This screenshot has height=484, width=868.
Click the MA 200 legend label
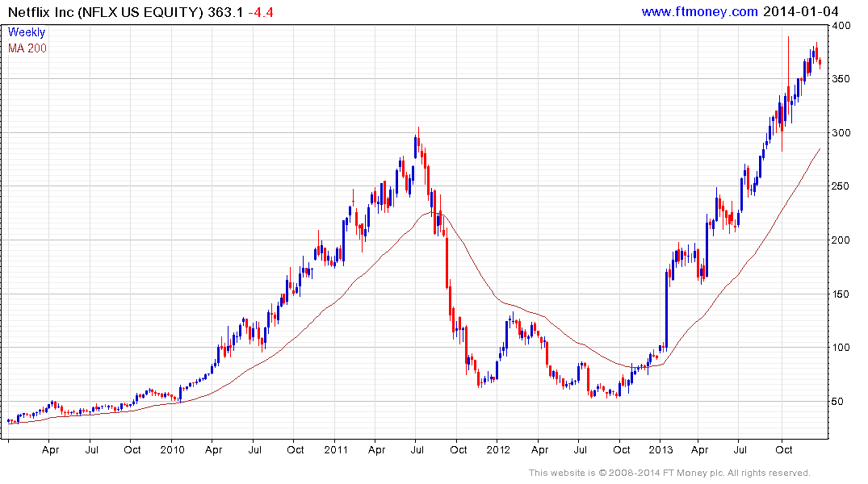27,48
